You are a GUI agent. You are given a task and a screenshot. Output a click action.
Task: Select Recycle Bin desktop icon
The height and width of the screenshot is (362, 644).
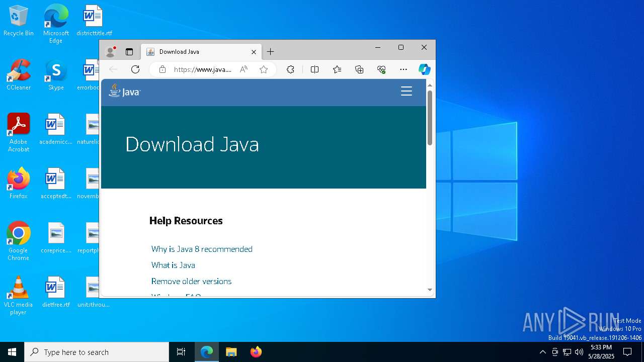pyautogui.click(x=19, y=21)
